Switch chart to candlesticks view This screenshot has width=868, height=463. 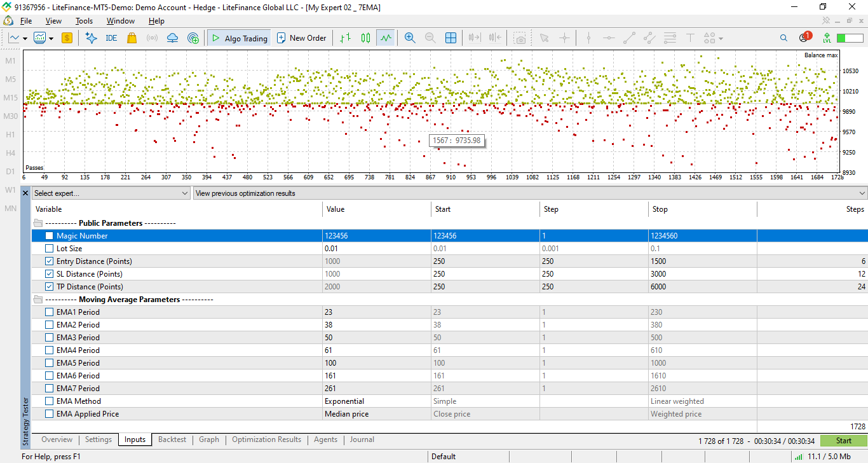coord(365,38)
